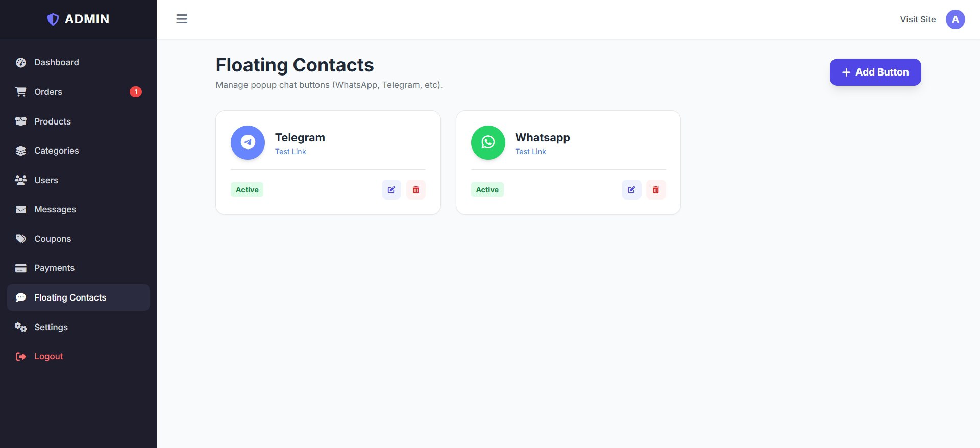Delete the Telegram contact button
The width and height of the screenshot is (980, 448).
click(416, 190)
